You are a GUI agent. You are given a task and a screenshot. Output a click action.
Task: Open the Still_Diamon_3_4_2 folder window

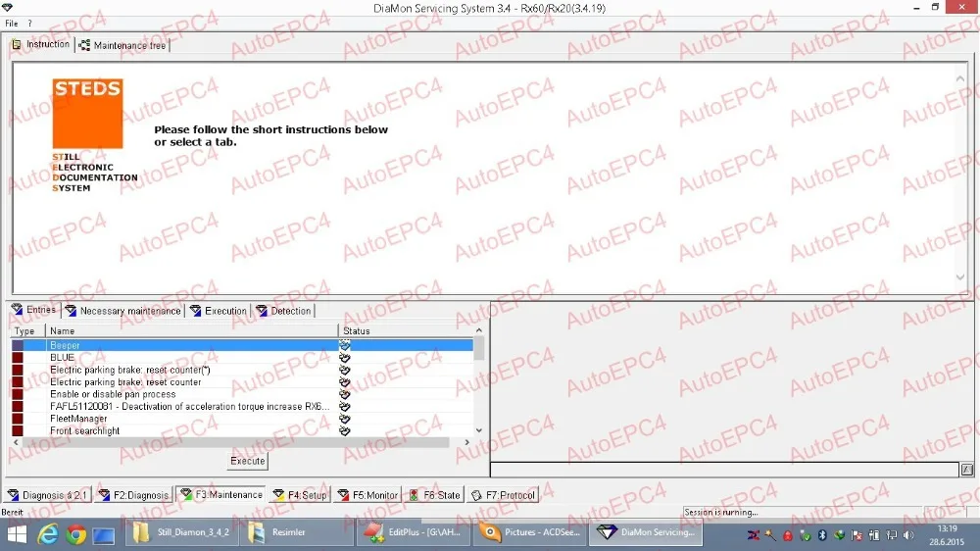[181, 533]
